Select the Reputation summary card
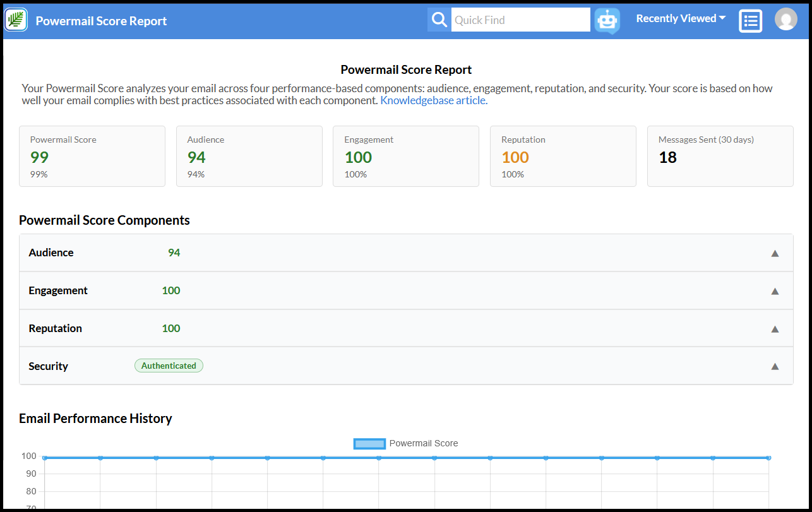Viewport: 812px width, 512px height. 563,157
